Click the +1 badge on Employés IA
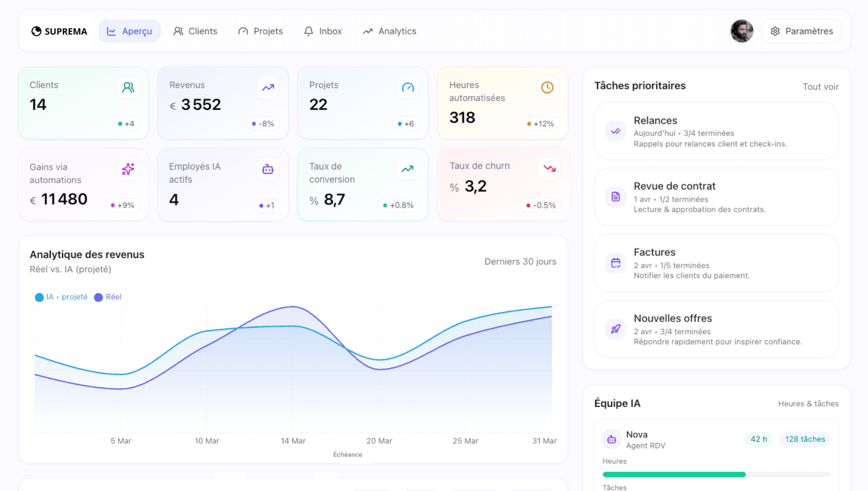This screenshot has width=868, height=491. (267, 206)
